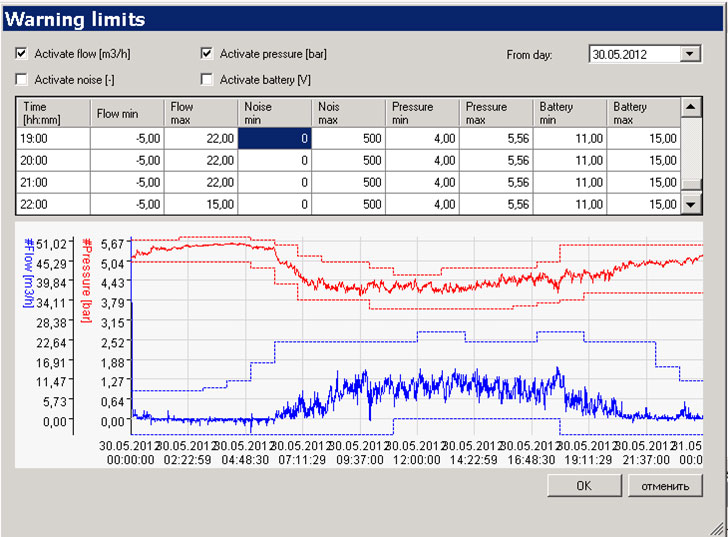Select Battery min 11,00 in 20:00 row
The image size is (728, 537).
coord(570,160)
